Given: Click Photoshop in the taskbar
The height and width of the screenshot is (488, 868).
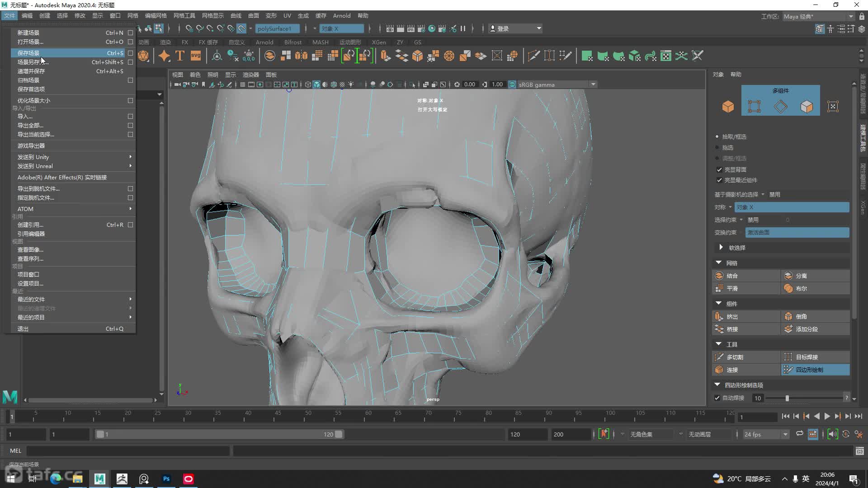Looking at the screenshot, I should point(166,479).
